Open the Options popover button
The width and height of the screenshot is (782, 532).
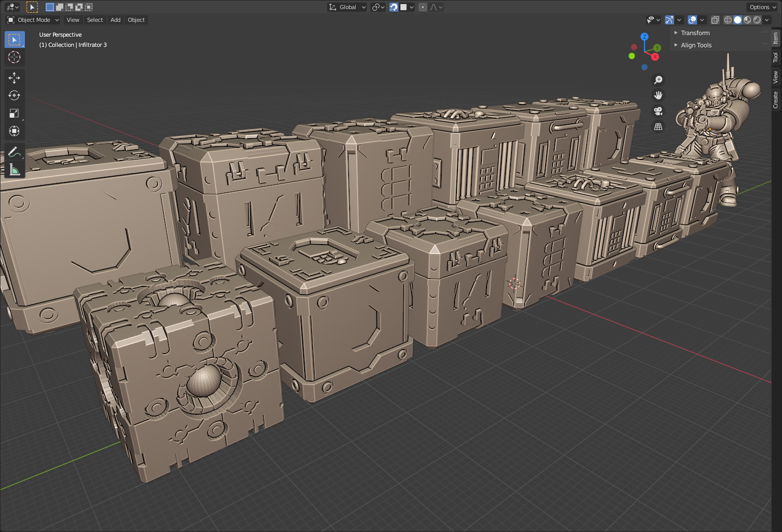[762, 7]
